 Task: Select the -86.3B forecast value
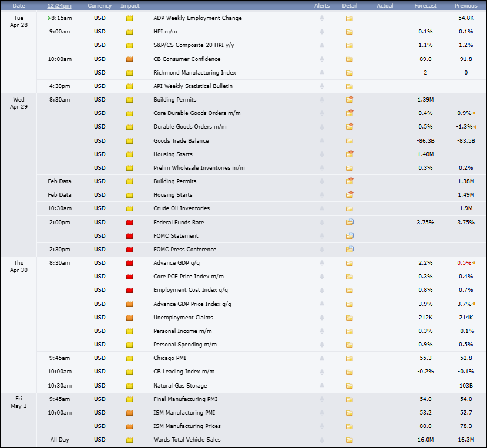425,141
